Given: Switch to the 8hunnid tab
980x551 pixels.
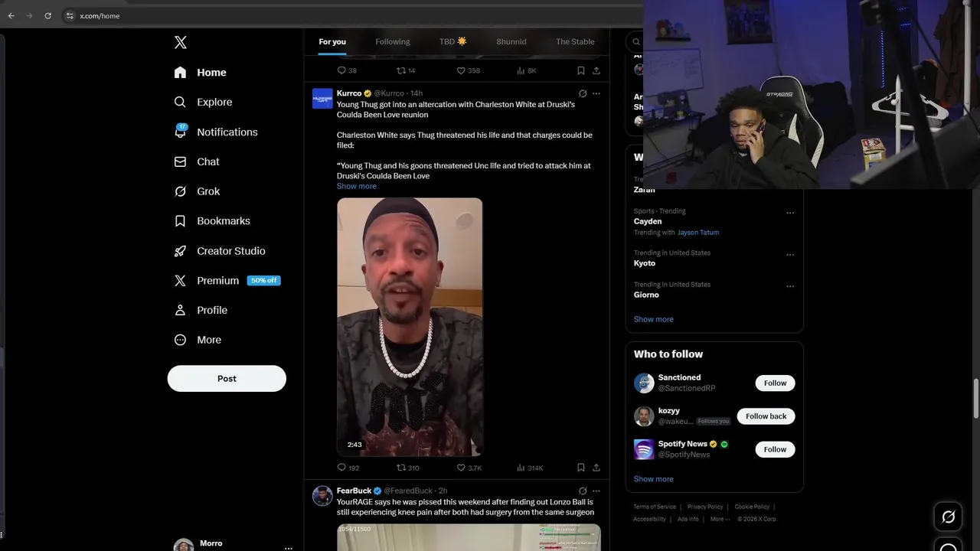Looking at the screenshot, I should pos(511,41).
